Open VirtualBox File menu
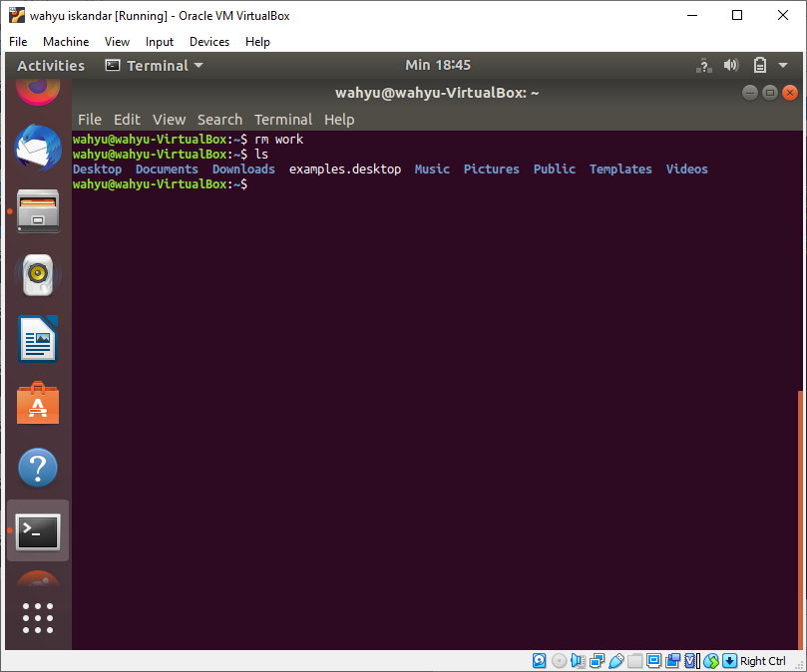Screen dimensions: 807x672 (18, 42)
